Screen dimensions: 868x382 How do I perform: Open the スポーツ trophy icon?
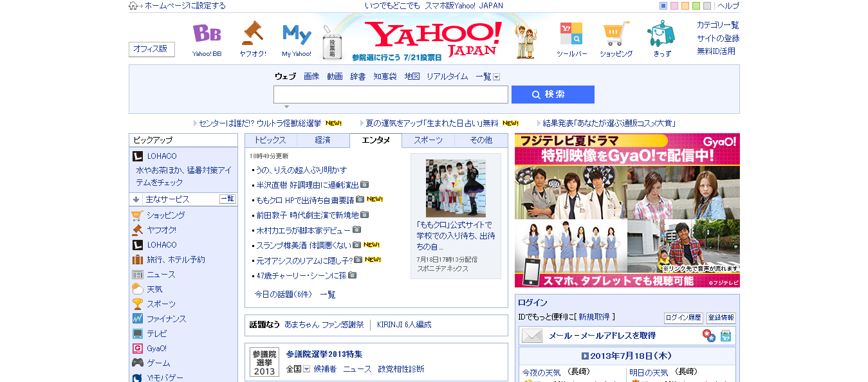click(x=137, y=304)
